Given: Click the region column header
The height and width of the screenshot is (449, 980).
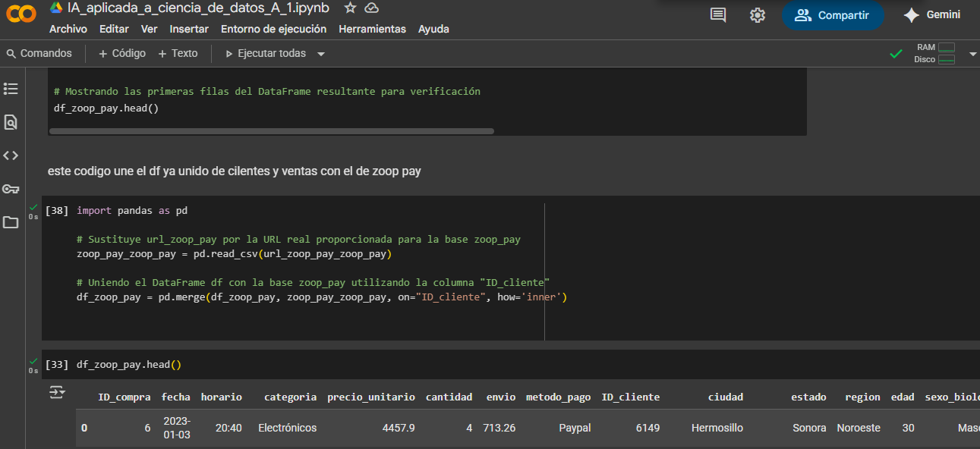Looking at the screenshot, I should [863, 397].
